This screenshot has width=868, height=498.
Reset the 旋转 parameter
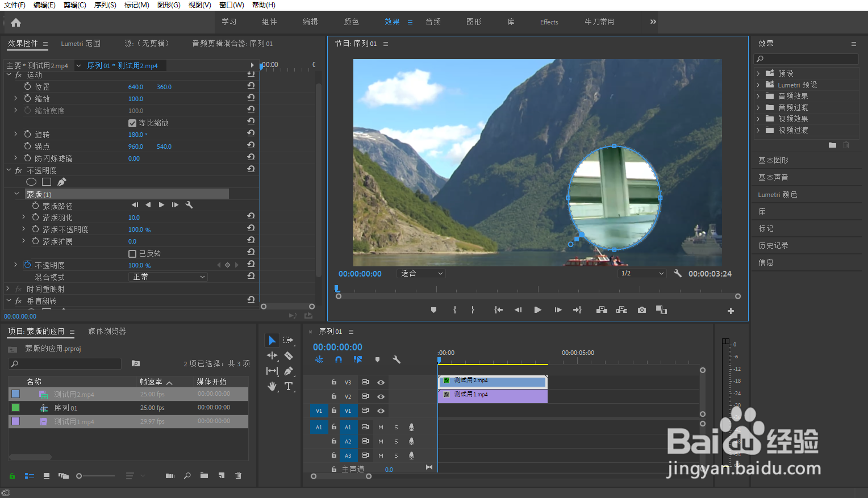click(251, 133)
